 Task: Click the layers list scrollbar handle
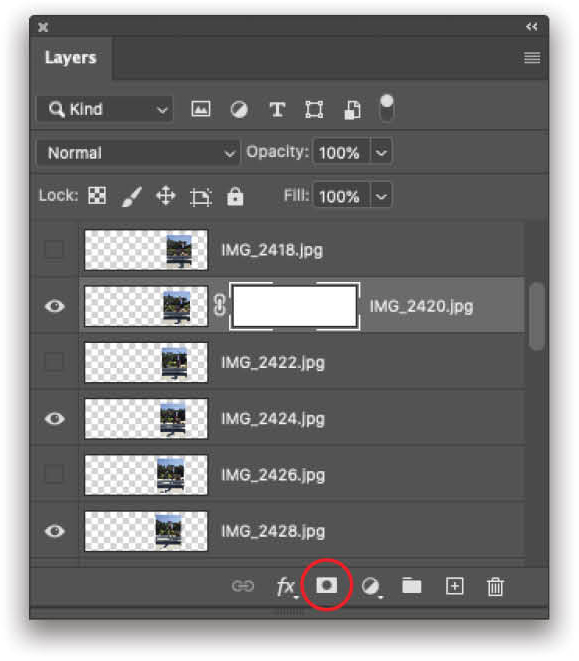click(536, 316)
